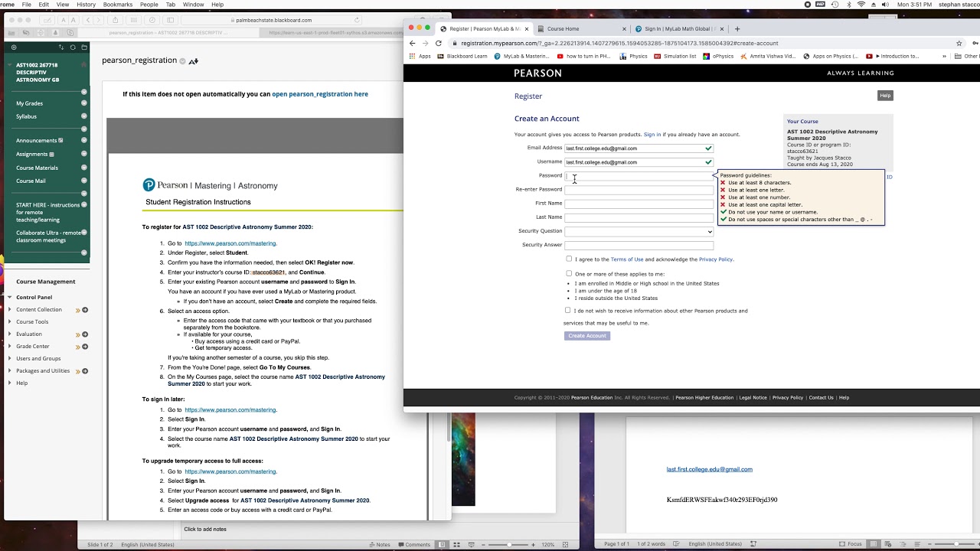Click Chrome's back arrow button

412,43
